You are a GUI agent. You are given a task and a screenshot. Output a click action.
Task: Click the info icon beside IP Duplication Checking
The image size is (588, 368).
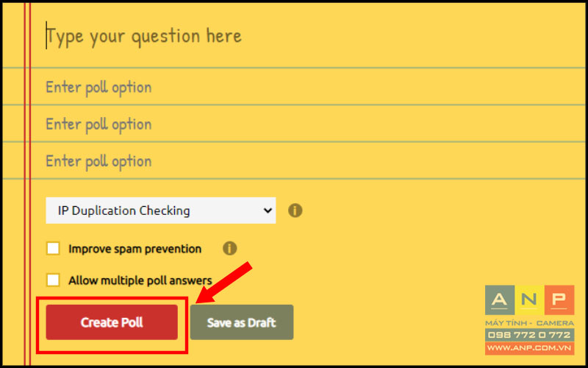coord(295,210)
